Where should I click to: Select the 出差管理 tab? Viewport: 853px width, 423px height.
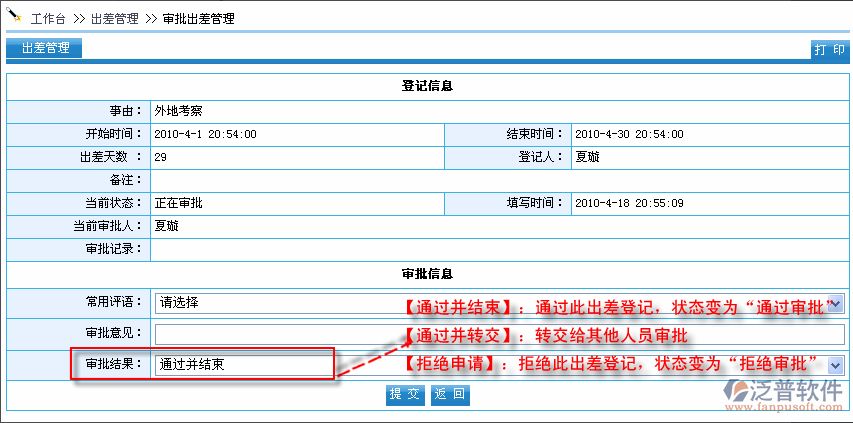[x=45, y=48]
